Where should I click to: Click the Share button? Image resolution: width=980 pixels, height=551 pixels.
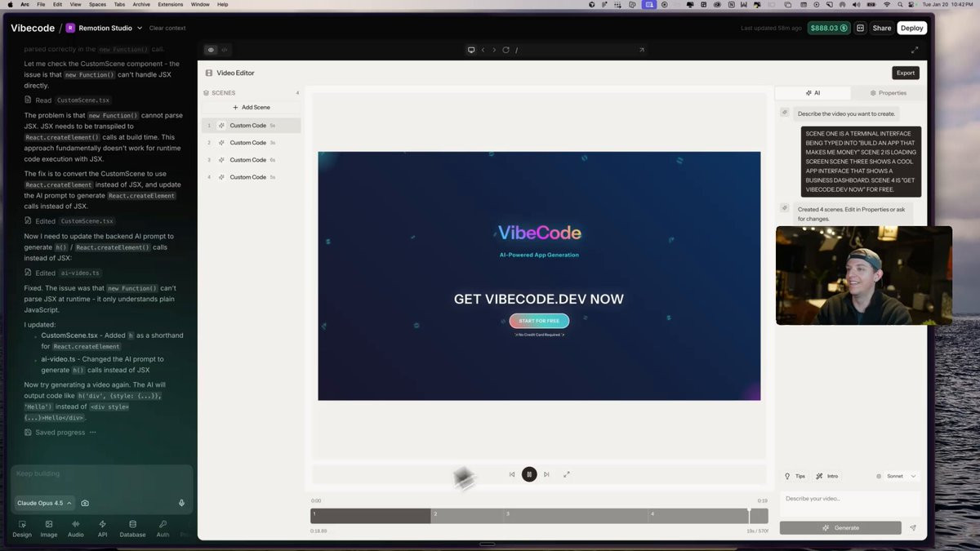(x=882, y=28)
